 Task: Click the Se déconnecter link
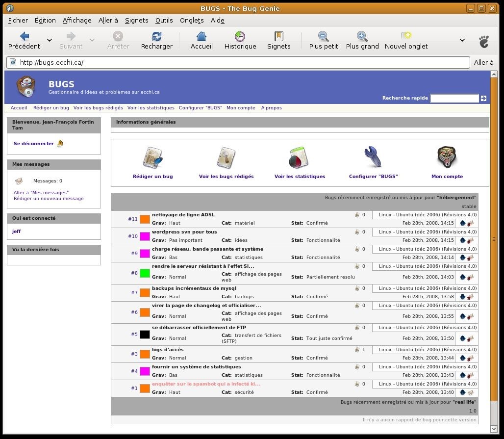click(34, 144)
